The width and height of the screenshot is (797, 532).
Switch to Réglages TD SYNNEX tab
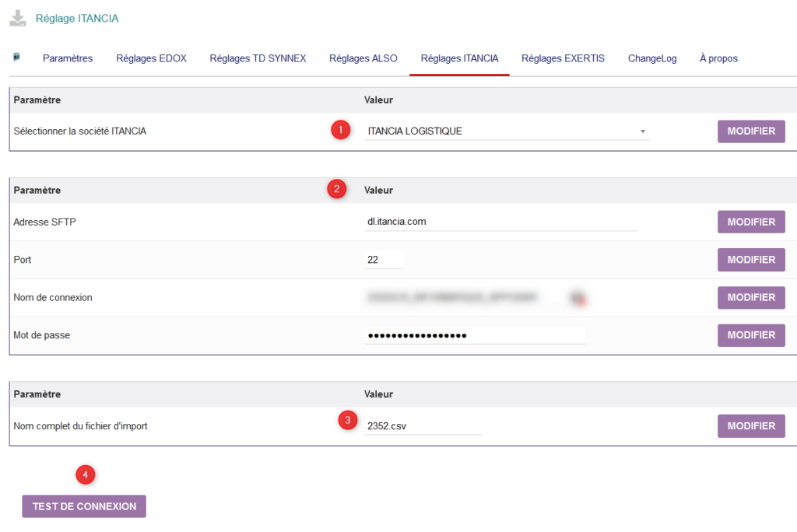[x=258, y=58]
